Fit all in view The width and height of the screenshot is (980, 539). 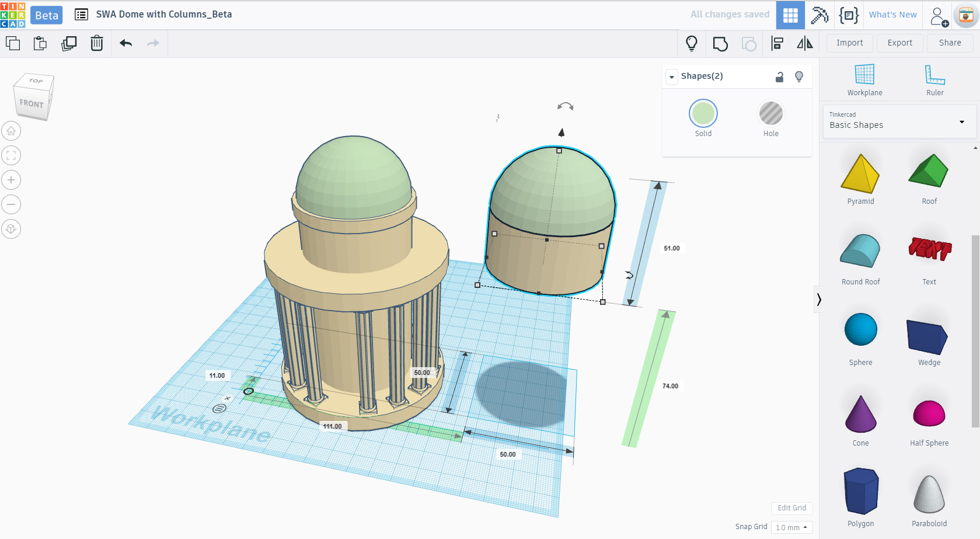[11, 155]
